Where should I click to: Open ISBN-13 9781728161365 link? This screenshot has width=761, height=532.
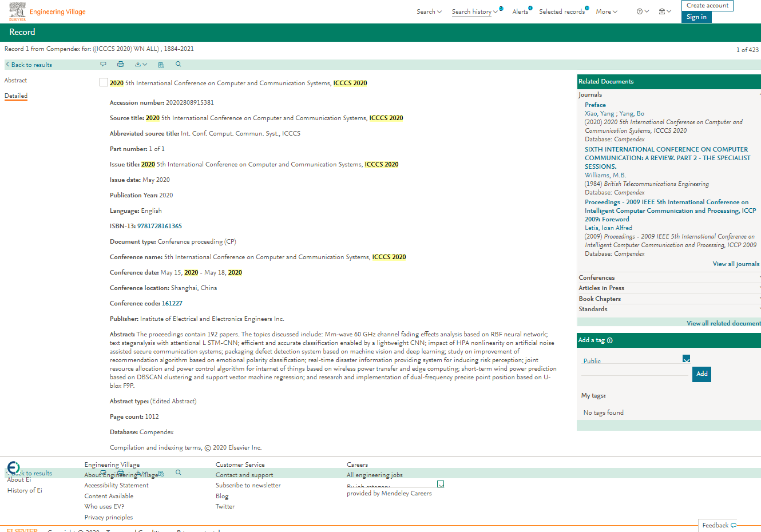coord(160,226)
